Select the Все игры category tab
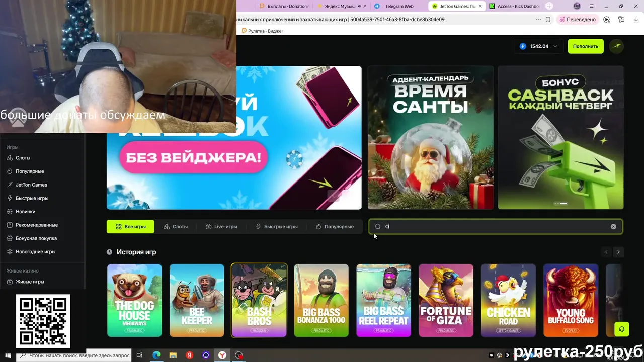 coord(130,227)
